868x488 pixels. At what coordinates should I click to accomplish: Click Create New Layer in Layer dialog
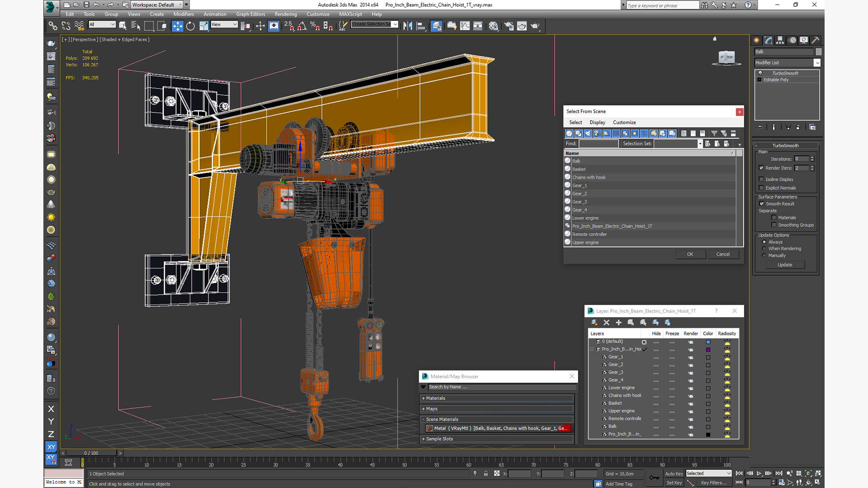pos(594,323)
